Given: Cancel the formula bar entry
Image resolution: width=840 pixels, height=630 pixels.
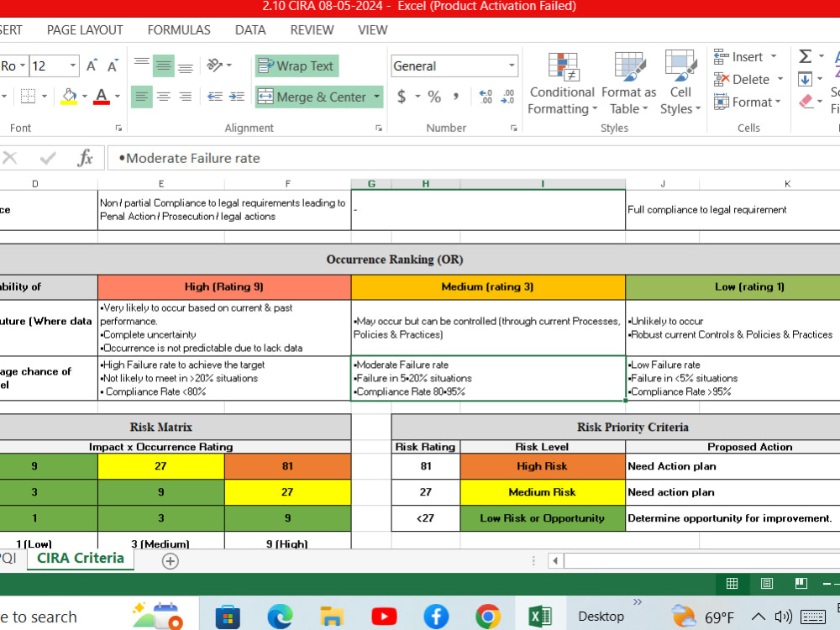Looking at the screenshot, I should (10, 158).
